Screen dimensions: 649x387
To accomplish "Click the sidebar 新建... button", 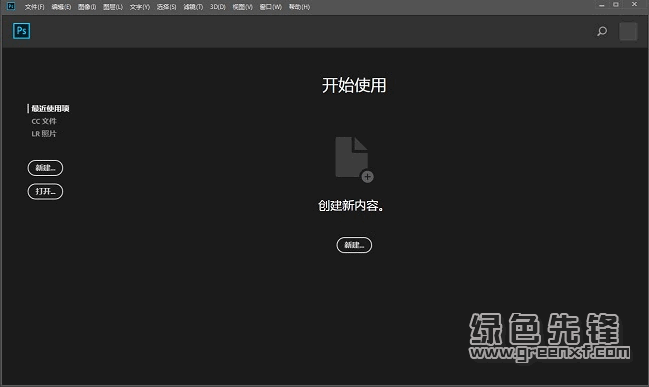I will tap(45, 168).
